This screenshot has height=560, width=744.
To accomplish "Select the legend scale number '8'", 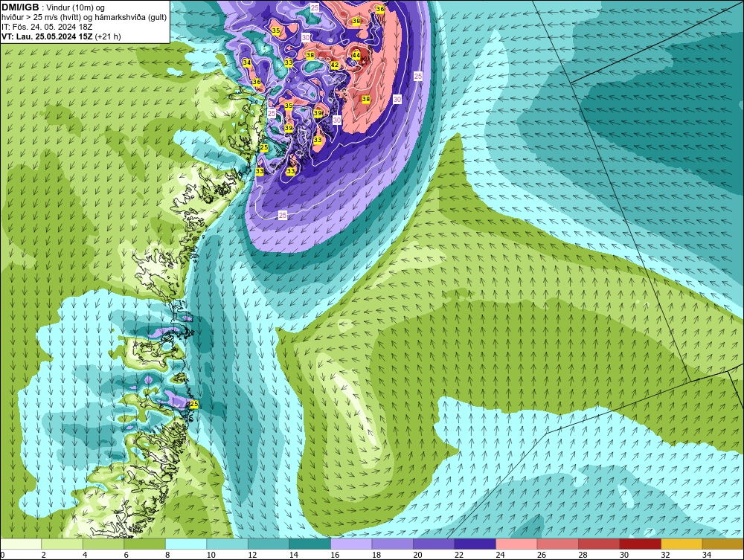I will tap(167, 555).
